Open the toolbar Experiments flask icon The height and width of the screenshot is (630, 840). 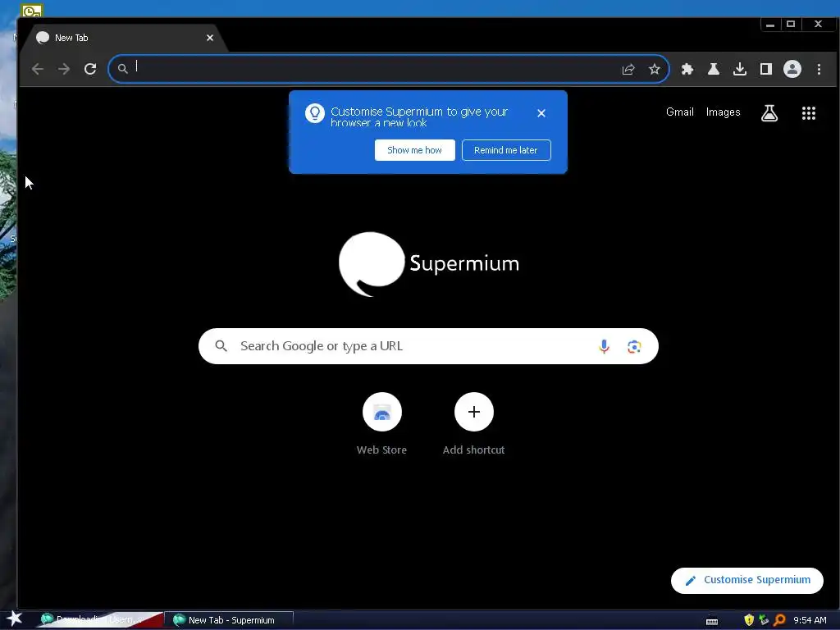pyautogui.click(x=714, y=69)
